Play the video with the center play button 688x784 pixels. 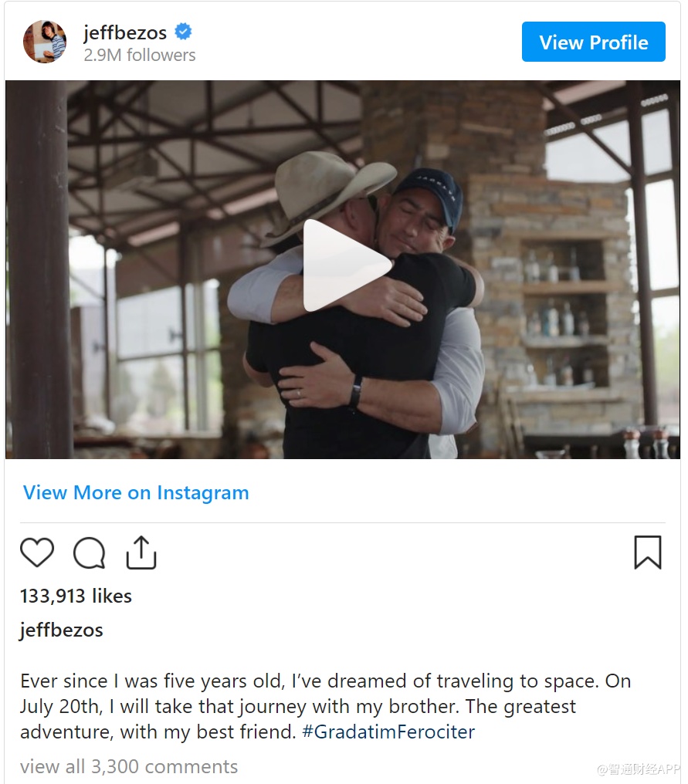point(344,266)
